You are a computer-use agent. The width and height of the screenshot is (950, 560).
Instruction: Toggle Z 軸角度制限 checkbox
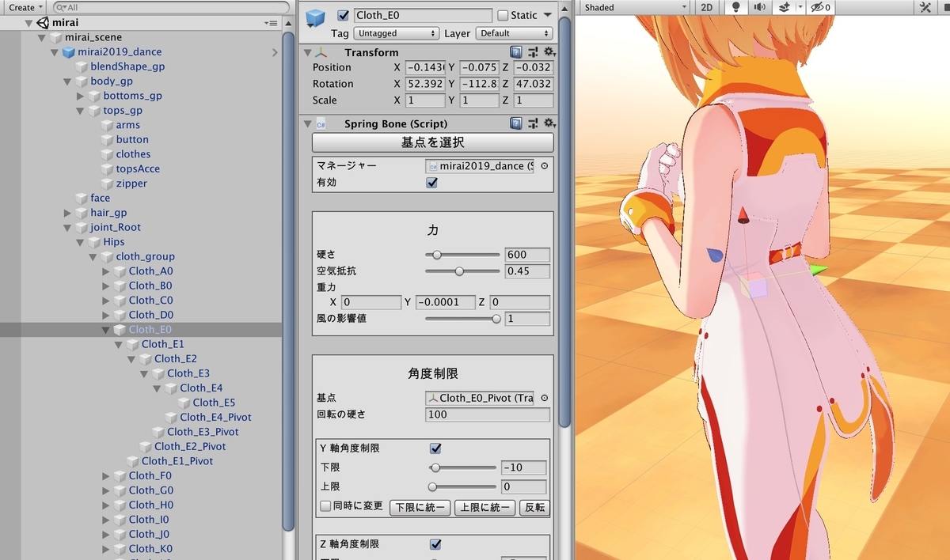435,544
